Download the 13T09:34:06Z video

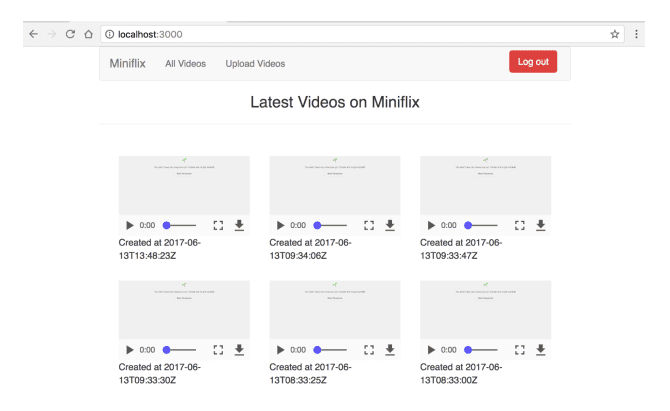click(x=390, y=225)
